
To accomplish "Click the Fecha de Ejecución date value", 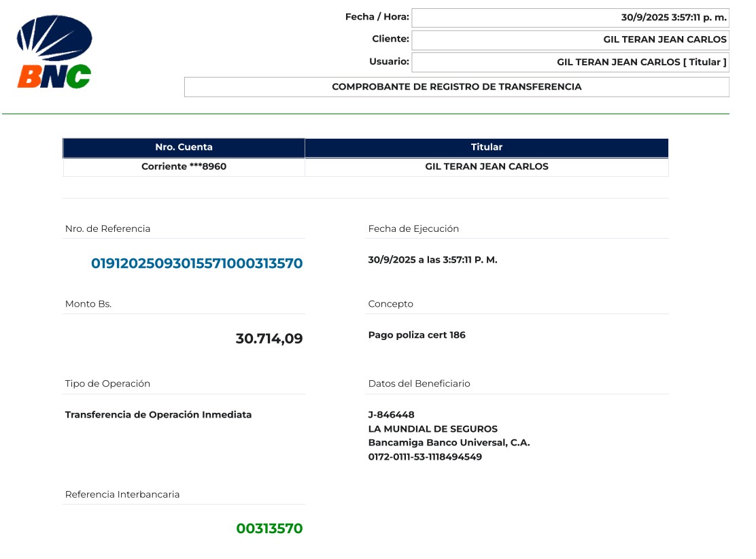I will click(x=432, y=260).
